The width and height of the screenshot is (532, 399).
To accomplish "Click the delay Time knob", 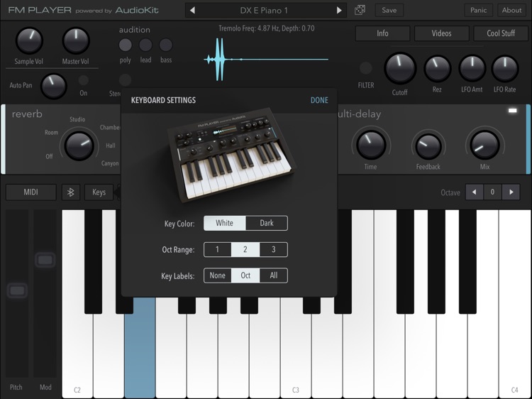I will [371, 145].
